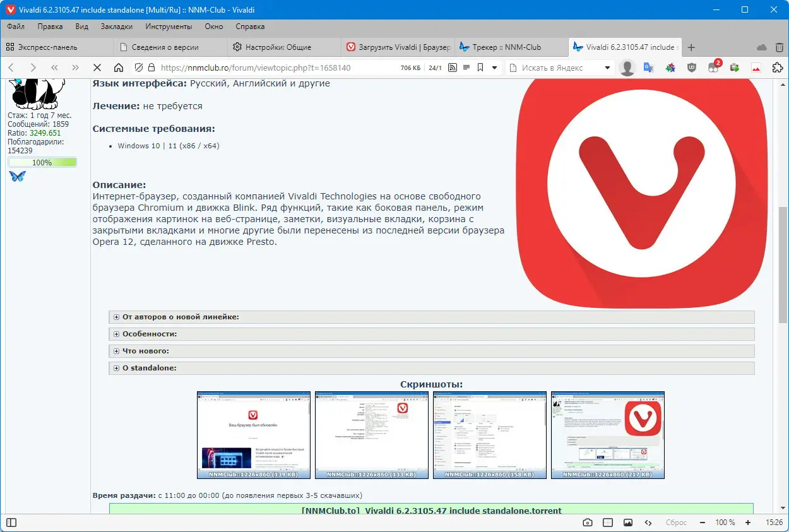
Task: Open the RSS feed icon in address bar
Action: [453, 68]
